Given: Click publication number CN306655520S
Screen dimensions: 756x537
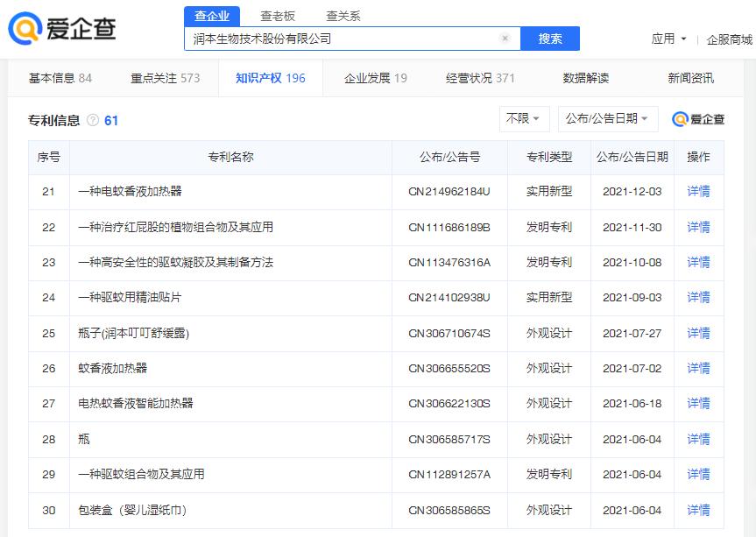Looking at the screenshot, I should 449,368.
